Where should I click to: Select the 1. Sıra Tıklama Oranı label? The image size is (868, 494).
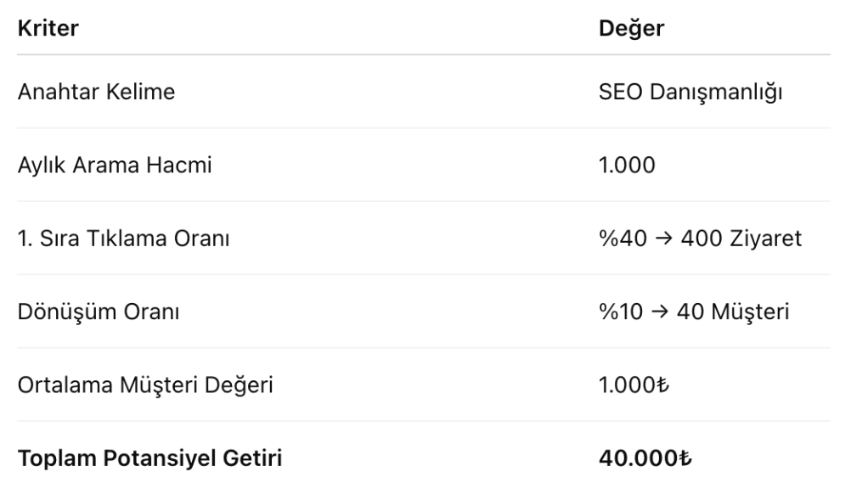click(x=123, y=239)
